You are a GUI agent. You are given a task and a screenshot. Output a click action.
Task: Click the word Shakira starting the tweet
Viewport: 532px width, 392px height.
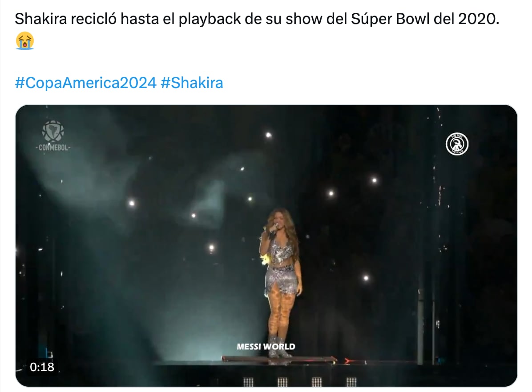[41, 19]
